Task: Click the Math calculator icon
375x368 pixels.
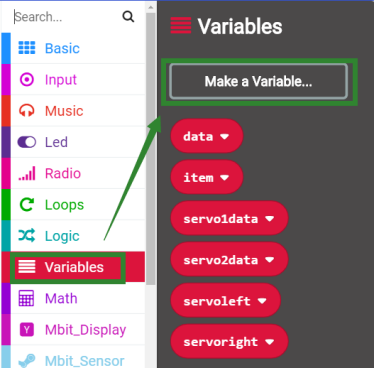Action: pyautogui.click(x=26, y=298)
